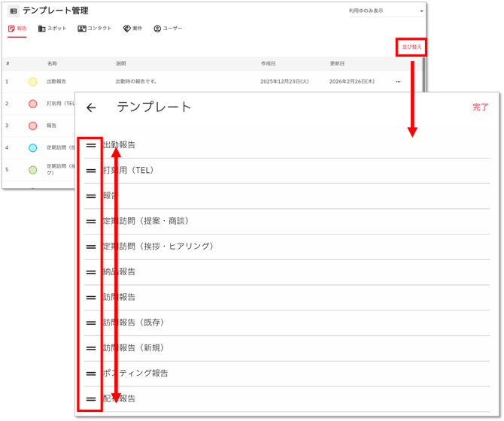This screenshot has height=421, width=504.
Task: Select 訪問報告（既存） item in template list
Action: (135, 323)
